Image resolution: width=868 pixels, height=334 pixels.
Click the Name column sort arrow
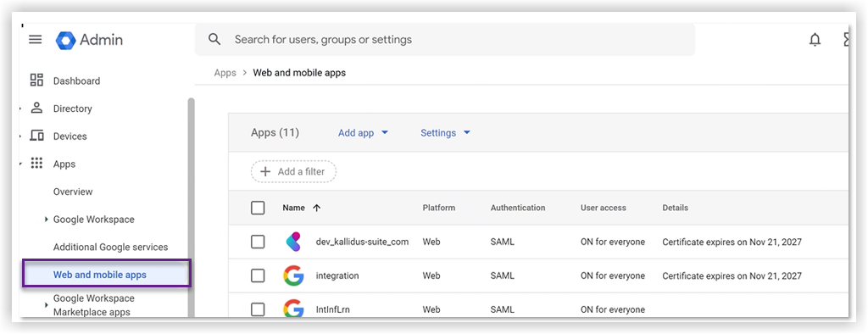click(317, 208)
